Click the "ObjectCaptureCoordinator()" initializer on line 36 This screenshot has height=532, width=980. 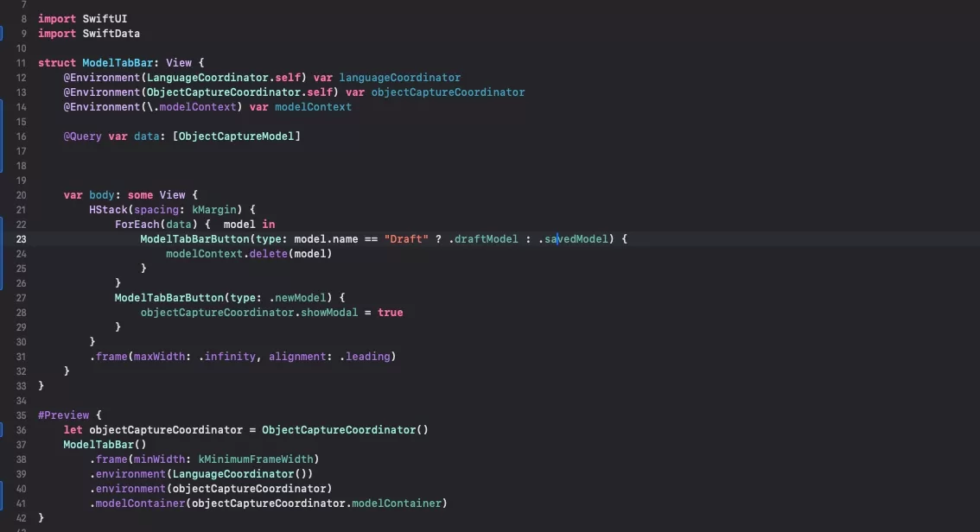345,430
